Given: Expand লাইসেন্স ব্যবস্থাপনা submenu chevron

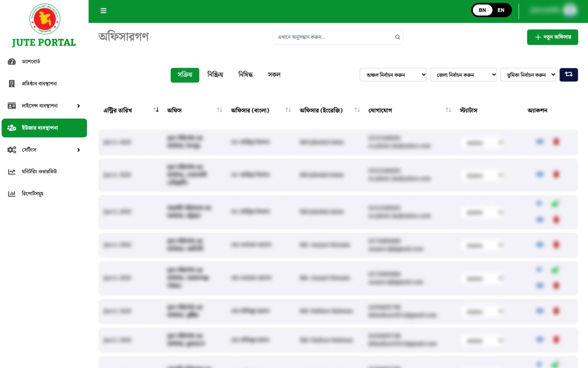Looking at the screenshot, I should [x=78, y=106].
